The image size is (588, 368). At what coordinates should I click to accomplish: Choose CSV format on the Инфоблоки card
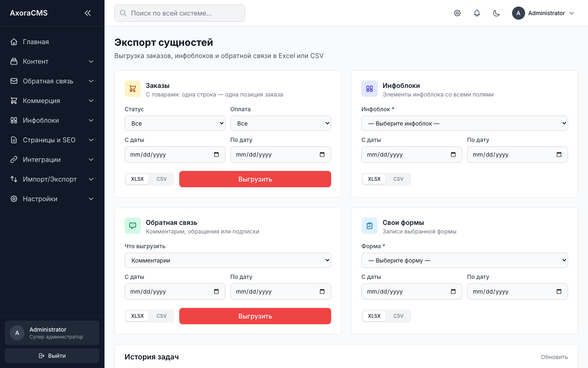tap(399, 179)
